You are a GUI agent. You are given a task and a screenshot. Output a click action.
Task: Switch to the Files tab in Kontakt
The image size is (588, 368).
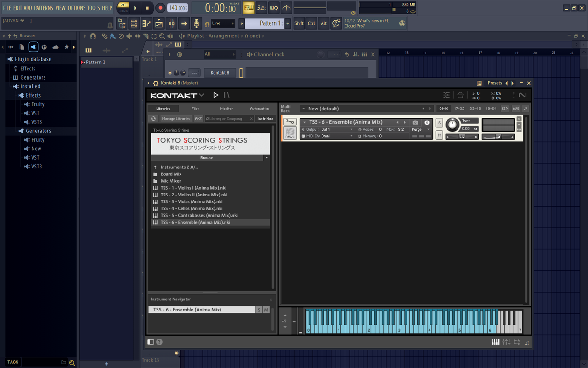point(195,109)
